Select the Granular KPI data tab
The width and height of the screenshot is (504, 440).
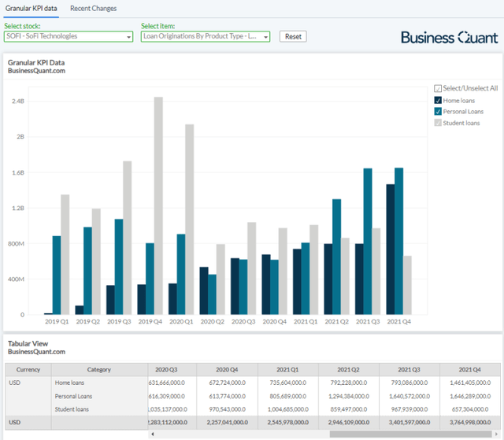(31, 9)
